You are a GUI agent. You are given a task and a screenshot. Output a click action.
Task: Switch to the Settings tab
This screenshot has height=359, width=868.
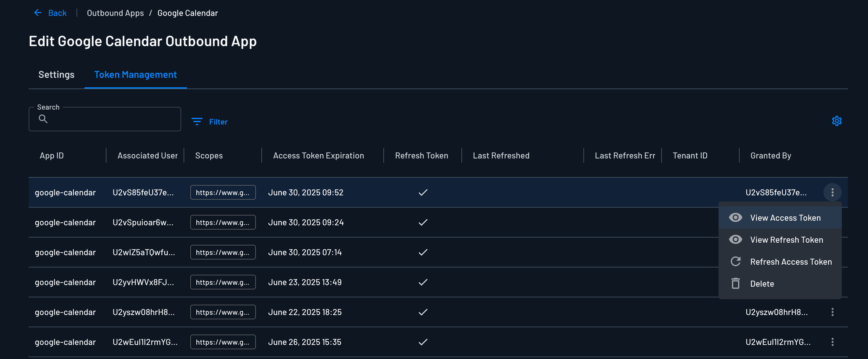point(56,74)
